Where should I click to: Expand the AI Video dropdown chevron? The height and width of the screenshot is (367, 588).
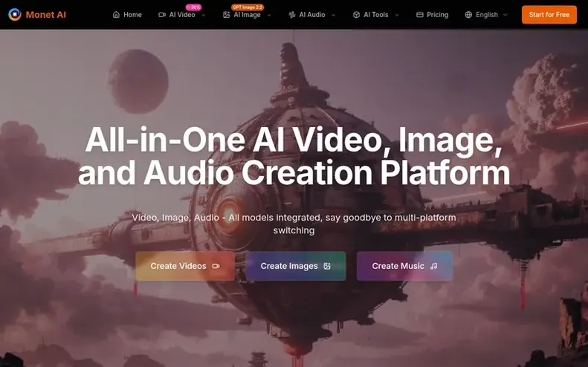pos(204,15)
